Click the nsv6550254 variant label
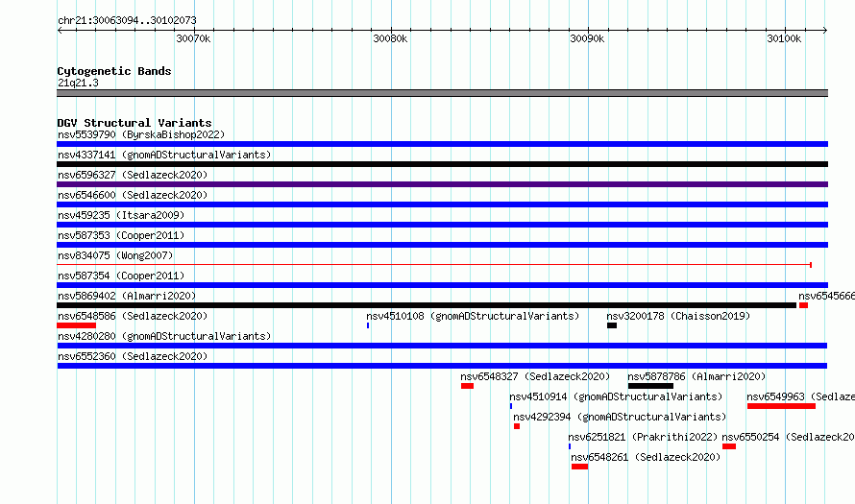The width and height of the screenshot is (855, 504). click(789, 437)
